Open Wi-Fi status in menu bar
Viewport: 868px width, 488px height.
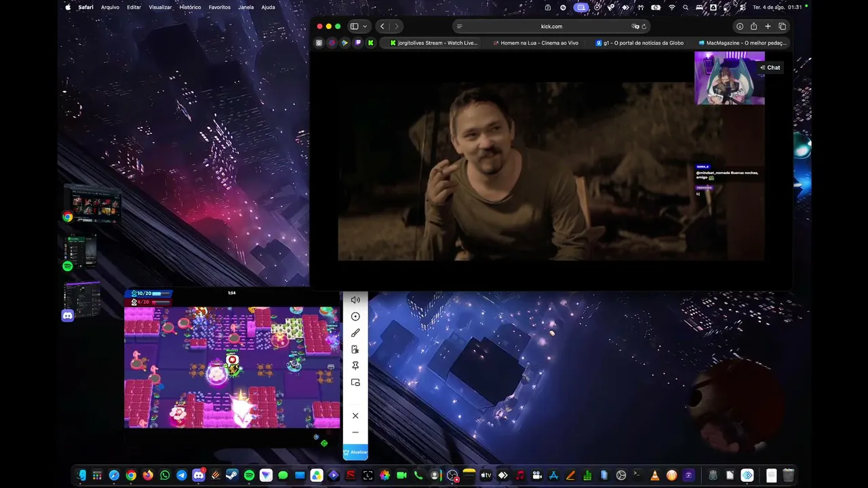672,7
